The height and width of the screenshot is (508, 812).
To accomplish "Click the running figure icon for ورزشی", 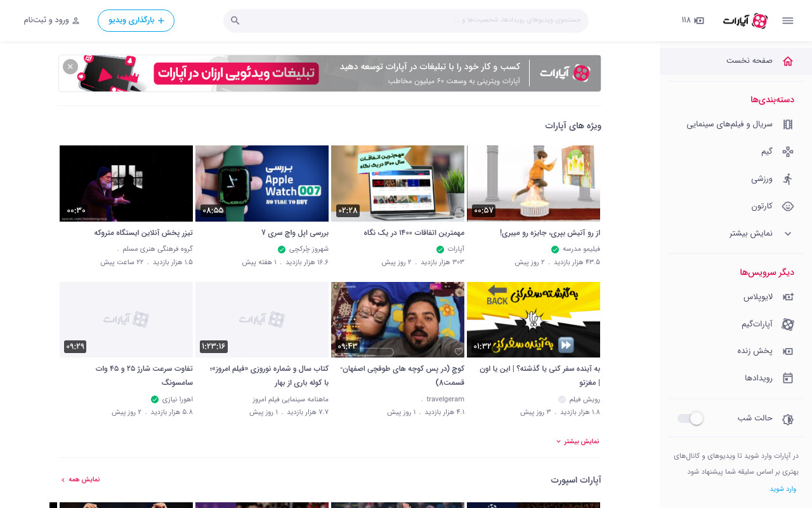I will 788,179.
